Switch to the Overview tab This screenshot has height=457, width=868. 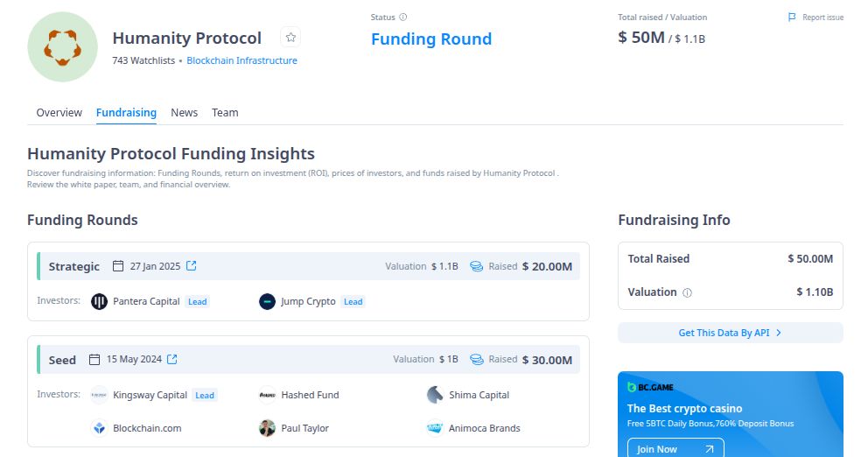[x=59, y=112]
